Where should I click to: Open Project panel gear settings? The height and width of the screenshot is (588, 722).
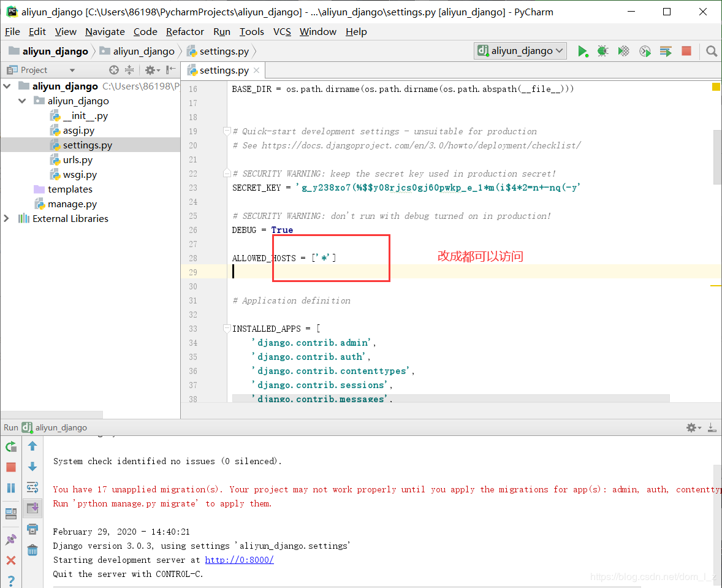(152, 70)
